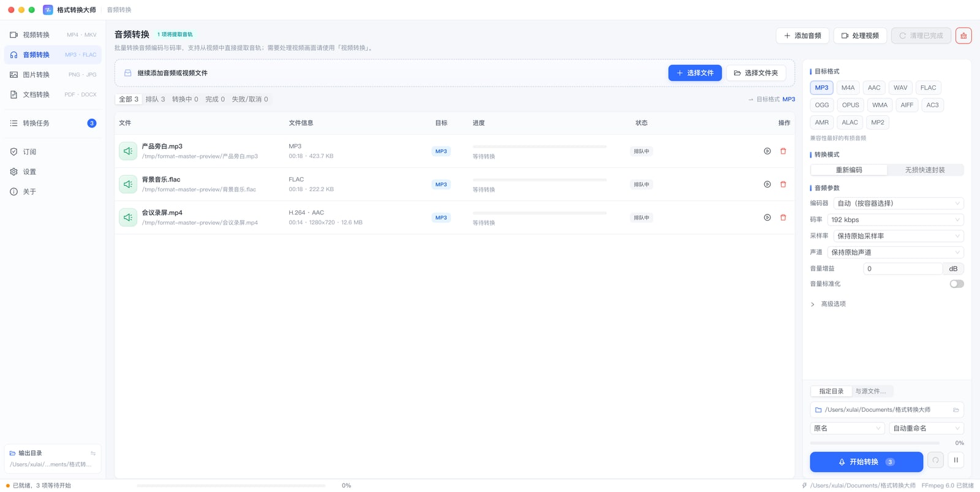
Task: Open the 码率 192 kbps dropdown
Action: [895, 220]
